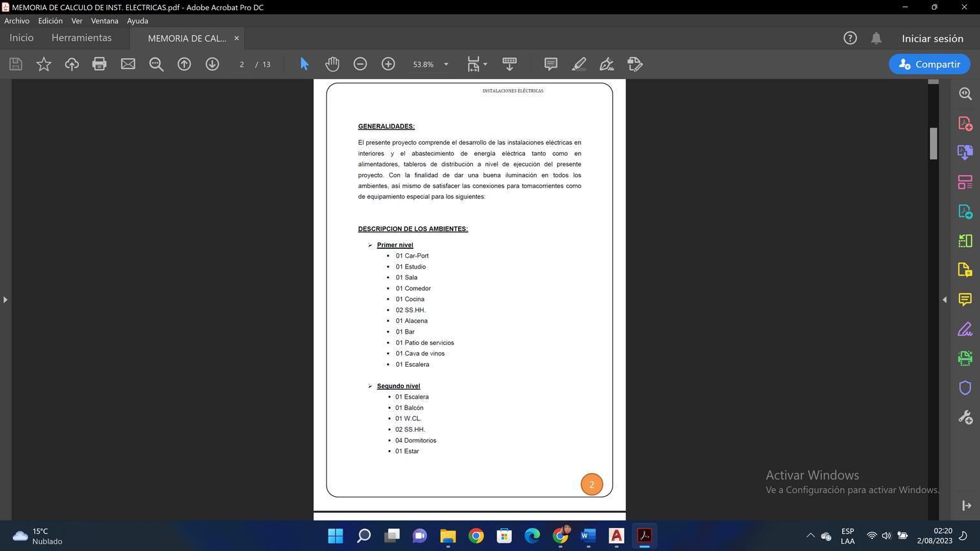Zoom out with minus icon
Image resolution: width=980 pixels, height=551 pixels.
pyautogui.click(x=360, y=64)
